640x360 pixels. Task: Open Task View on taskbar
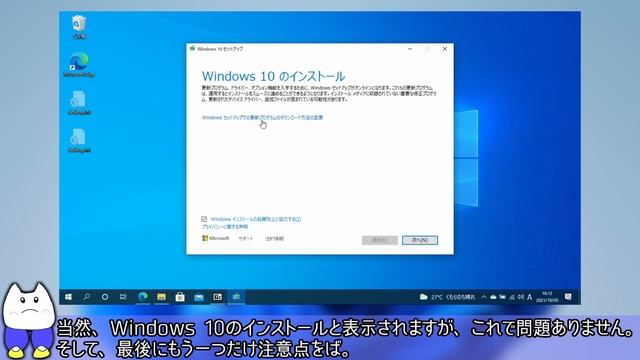(123, 297)
